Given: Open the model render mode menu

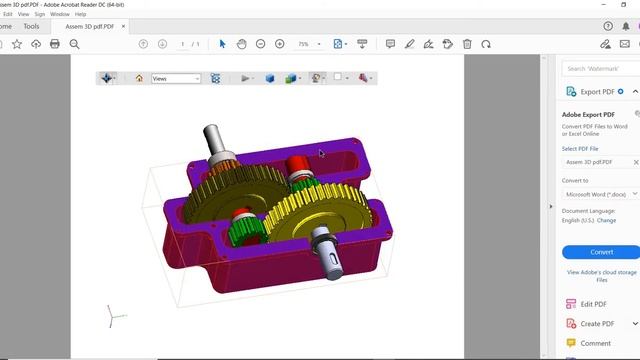Looking at the screenshot, I should pos(293,78).
